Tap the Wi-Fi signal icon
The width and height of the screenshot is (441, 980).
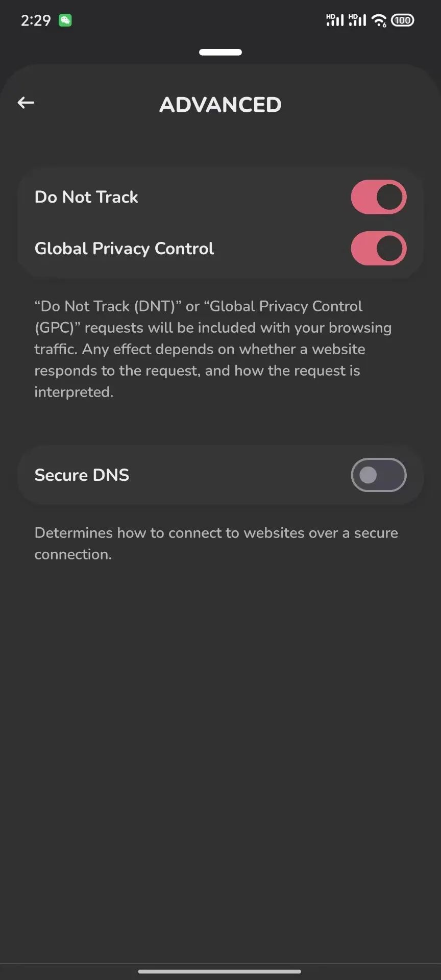[x=379, y=20]
